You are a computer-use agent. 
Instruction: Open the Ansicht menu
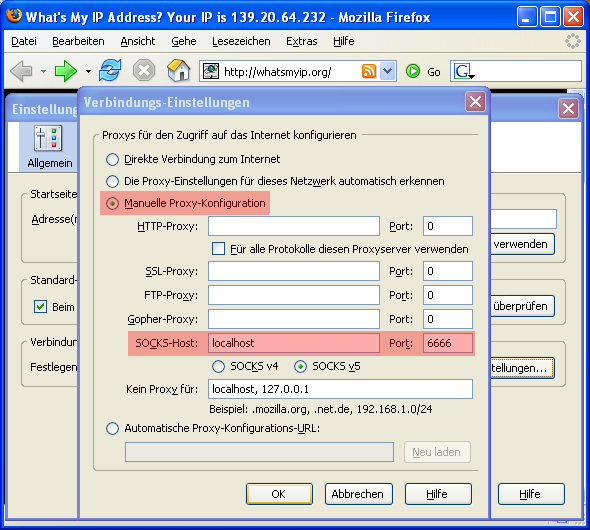138,41
